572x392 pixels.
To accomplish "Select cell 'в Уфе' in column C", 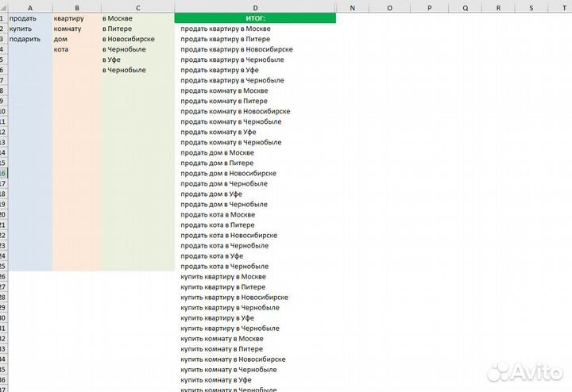I will coord(138,60).
